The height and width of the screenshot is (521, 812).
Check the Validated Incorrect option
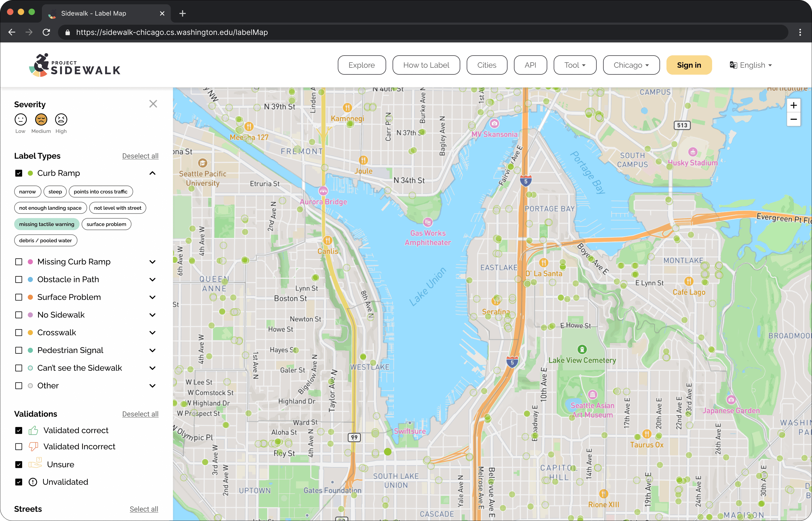click(x=19, y=447)
